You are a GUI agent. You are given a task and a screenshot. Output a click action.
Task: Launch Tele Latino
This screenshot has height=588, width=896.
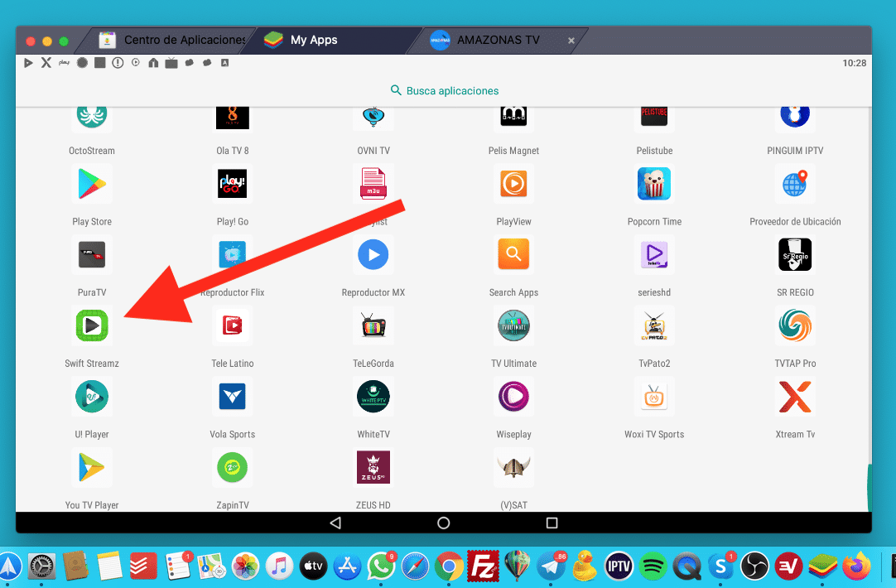tap(232, 325)
